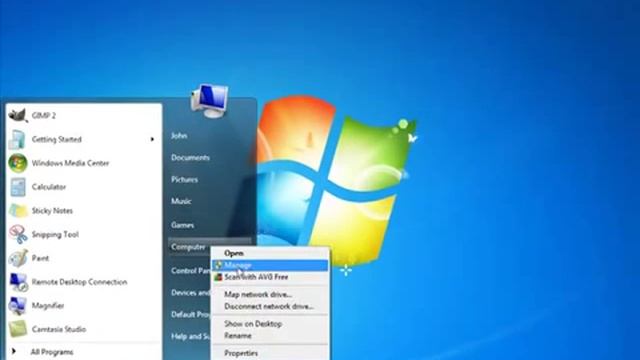640x360 pixels.
Task: Open the John user folder link
Action: [179, 136]
